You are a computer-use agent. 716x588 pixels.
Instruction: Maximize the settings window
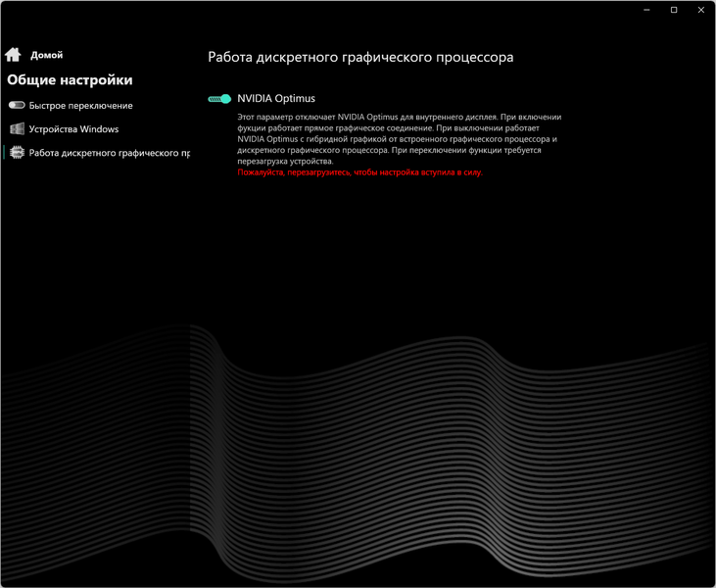[x=674, y=10]
